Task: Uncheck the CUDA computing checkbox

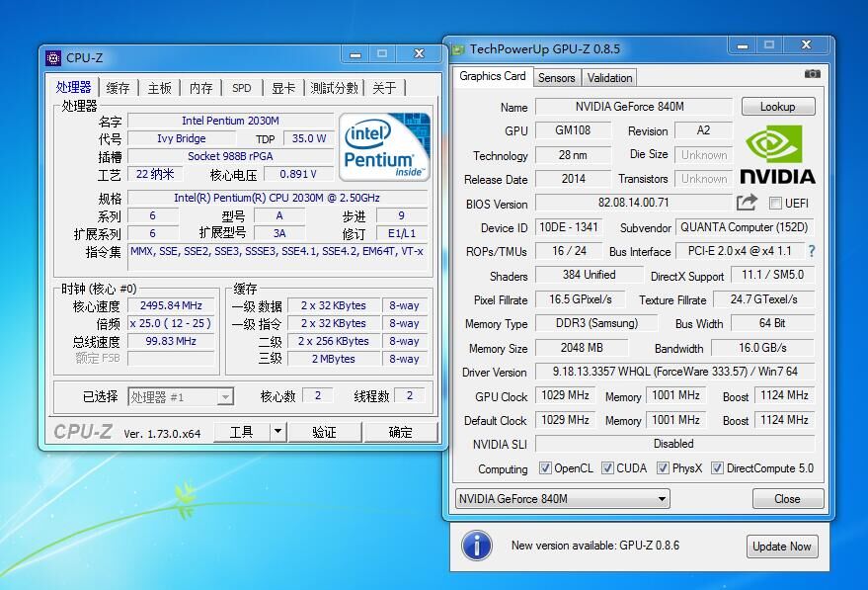Action: tap(607, 467)
